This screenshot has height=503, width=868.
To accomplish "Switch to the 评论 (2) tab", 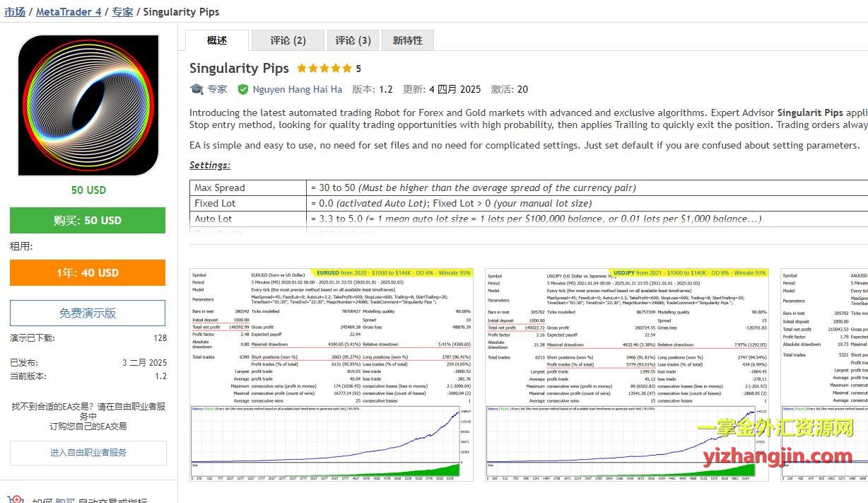I will point(288,40).
